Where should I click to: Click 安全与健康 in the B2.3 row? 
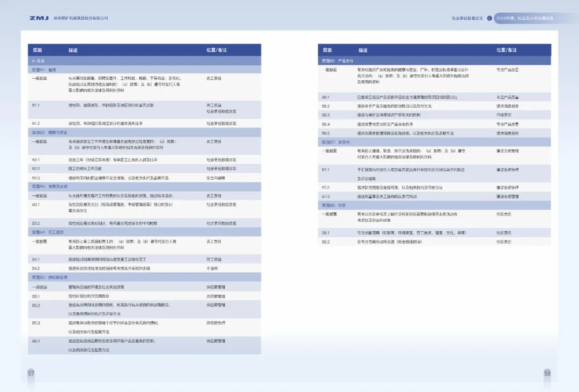tap(216, 178)
